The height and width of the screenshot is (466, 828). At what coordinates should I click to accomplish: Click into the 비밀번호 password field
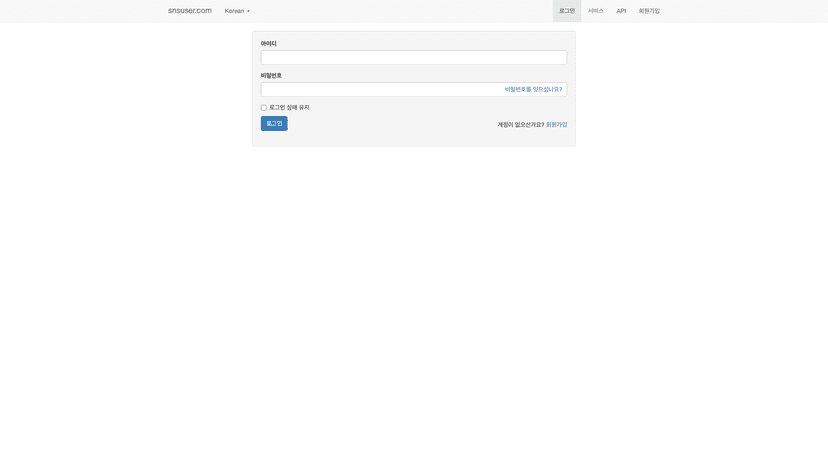pyautogui.click(x=380, y=90)
